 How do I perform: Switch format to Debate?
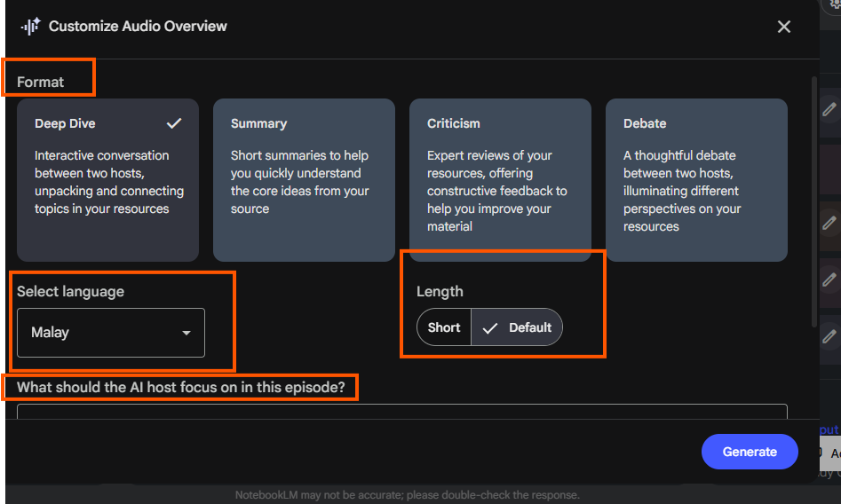(x=696, y=180)
